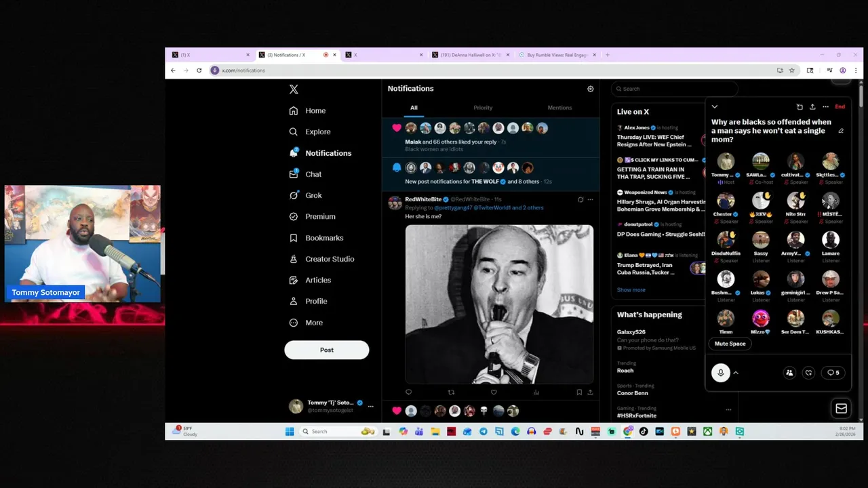Click the Windows taskbar search box
Viewport: 868px width, 488px height.
tap(338, 431)
